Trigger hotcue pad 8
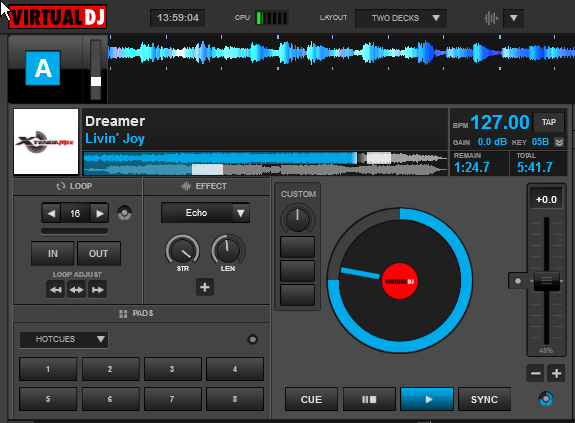 [x=235, y=399]
